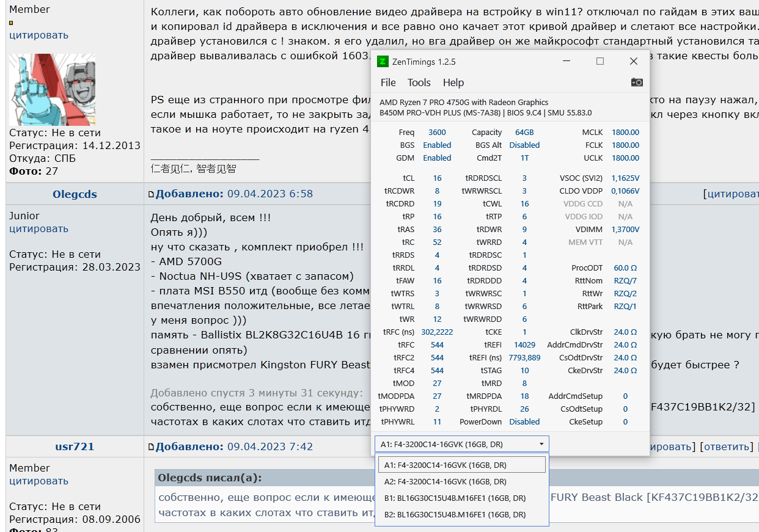Select B1: BL16G30C15U4B.M16FE1 module option
Image resolution: width=759 pixels, height=532 pixels.
click(x=461, y=498)
